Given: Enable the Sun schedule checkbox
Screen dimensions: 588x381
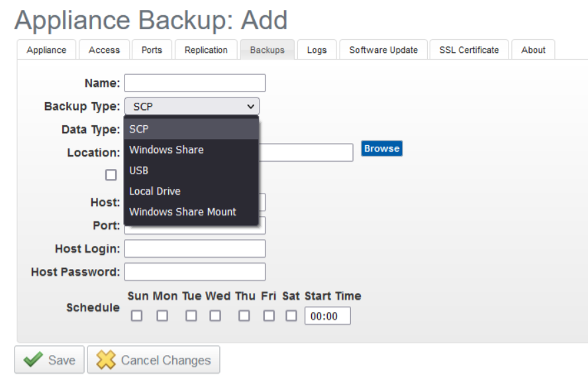Looking at the screenshot, I should tap(136, 316).
